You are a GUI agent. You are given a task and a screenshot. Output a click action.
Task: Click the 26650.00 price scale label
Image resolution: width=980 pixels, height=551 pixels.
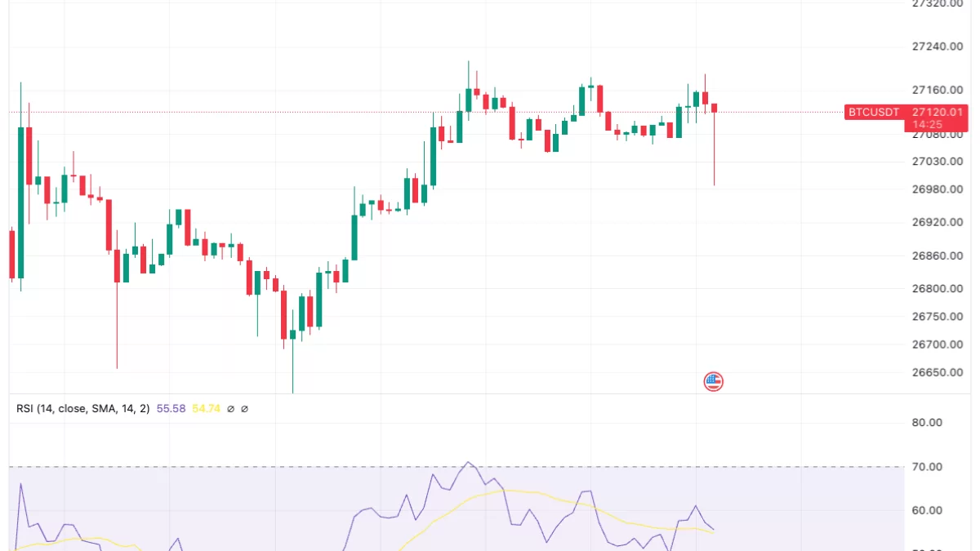pos(938,372)
